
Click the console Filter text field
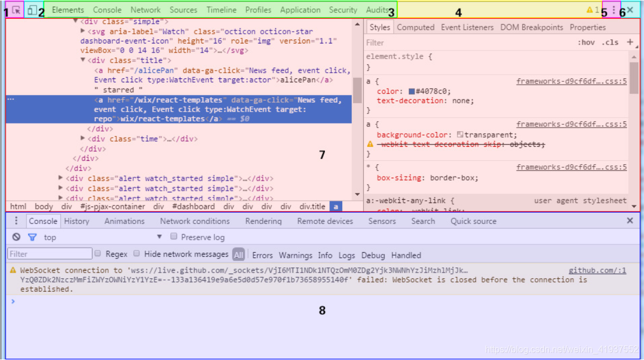(50, 253)
